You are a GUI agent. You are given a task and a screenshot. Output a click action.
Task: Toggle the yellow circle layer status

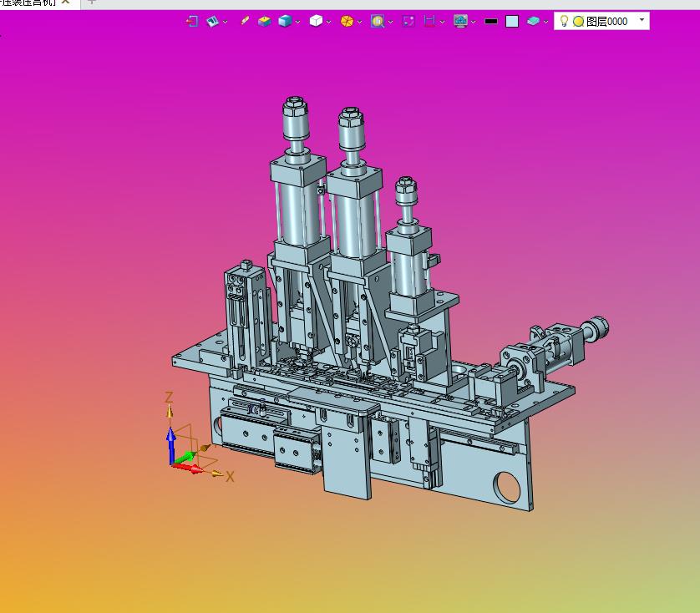coord(579,22)
